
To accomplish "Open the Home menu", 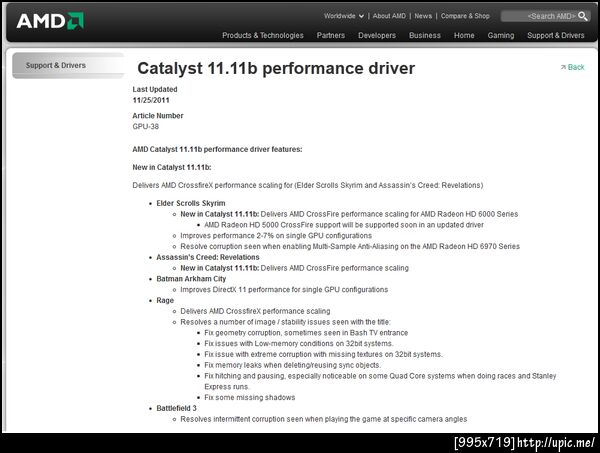I will tap(464, 35).
